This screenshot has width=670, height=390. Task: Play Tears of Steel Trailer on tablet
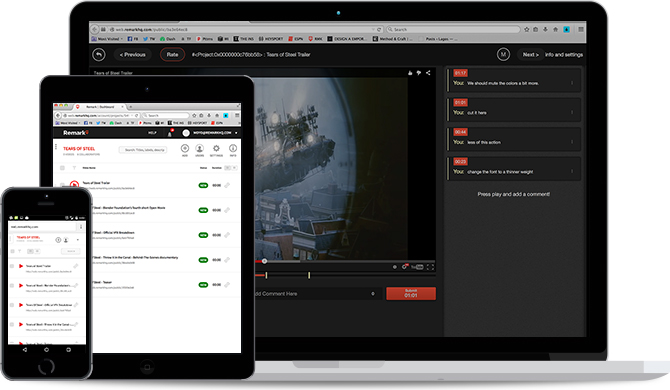tap(74, 185)
